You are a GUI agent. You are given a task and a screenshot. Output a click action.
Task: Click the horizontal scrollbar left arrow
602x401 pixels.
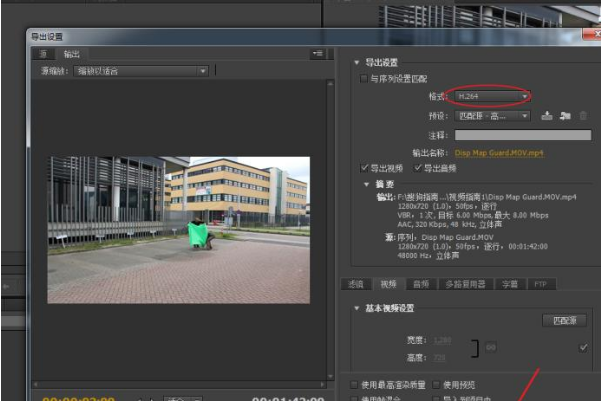click(x=36, y=384)
